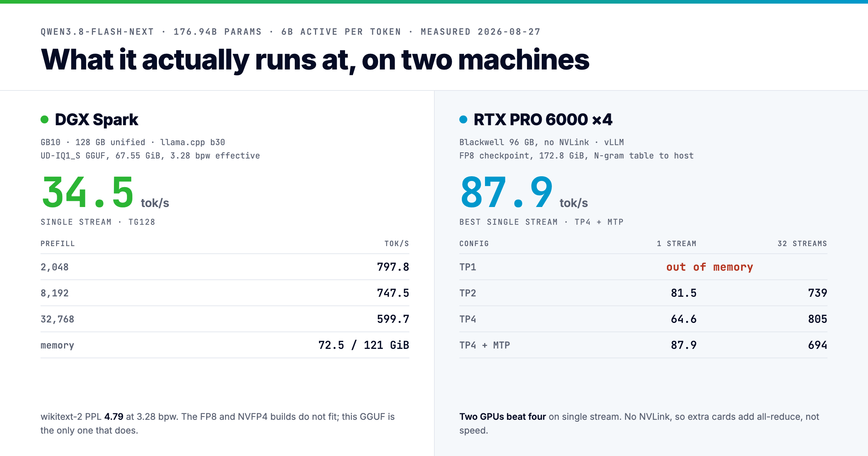Select the 81.5 single-stream value
Screen dimensions: 868x456
click(684, 293)
